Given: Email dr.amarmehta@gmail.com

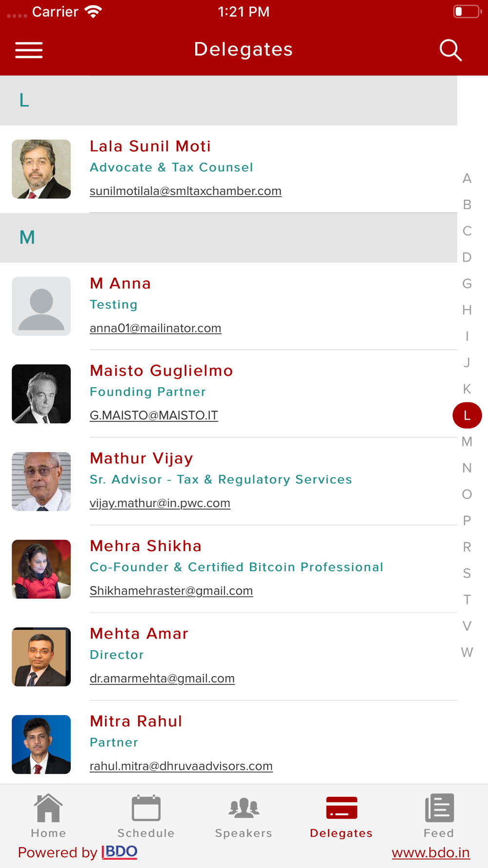Looking at the screenshot, I should pyautogui.click(x=162, y=678).
